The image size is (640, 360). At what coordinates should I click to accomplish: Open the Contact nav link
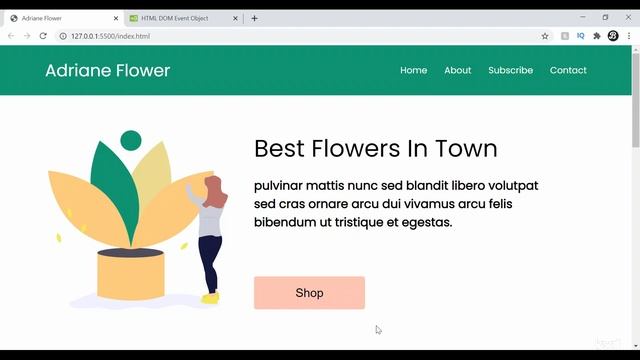(x=568, y=70)
